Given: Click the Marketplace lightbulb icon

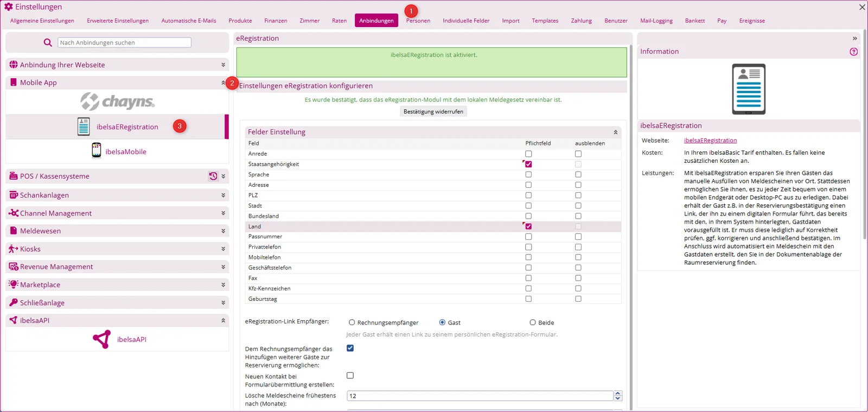Looking at the screenshot, I should point(14,284).
